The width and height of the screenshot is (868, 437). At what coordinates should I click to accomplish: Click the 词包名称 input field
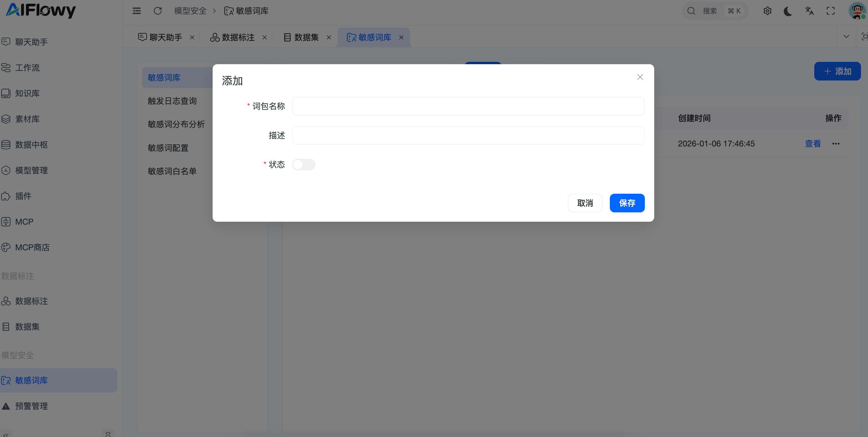(468, 106)
